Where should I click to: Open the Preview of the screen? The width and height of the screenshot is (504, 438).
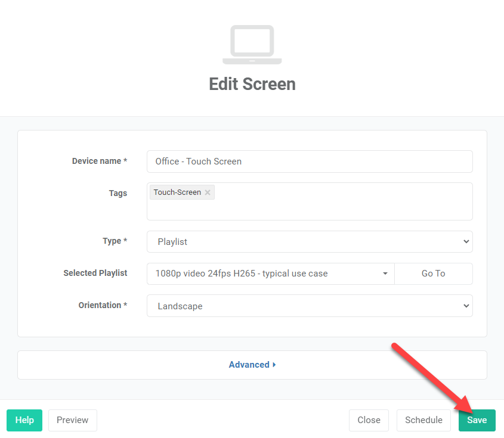73,420
